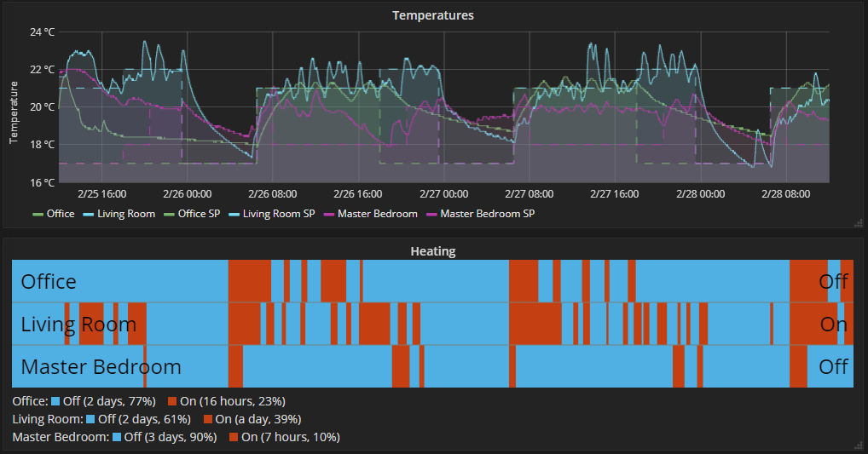The height and width of the screenshot is (454, 868).
Task: Click the Office row label in the Heating panel
Action: click(49, 281)
